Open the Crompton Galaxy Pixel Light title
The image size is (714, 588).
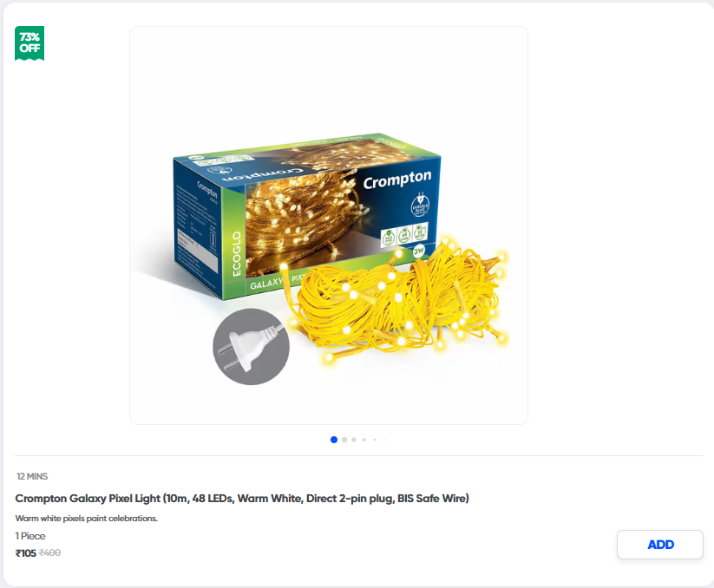click(242, 499)
